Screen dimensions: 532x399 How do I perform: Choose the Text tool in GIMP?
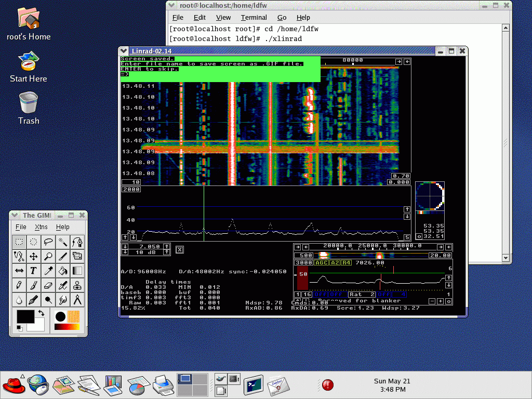coord(34,271)
